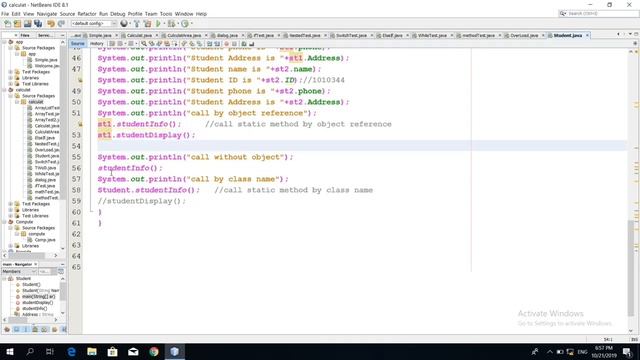This screenshot has height=360, width=640.
Task: Collapse the app project node
Action: pyautogui.click(x=5, y=42)
